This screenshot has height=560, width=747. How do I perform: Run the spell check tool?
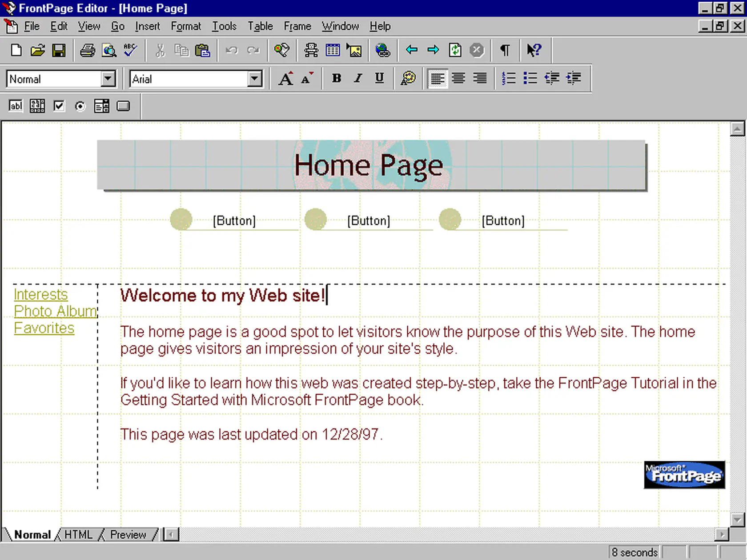pos(130,50)
